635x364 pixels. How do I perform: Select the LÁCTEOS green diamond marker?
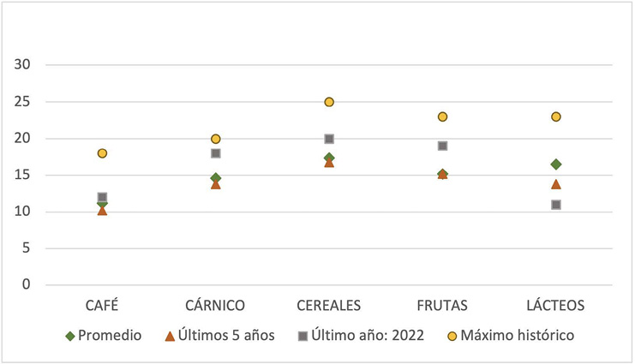click(x=556, y=164)
